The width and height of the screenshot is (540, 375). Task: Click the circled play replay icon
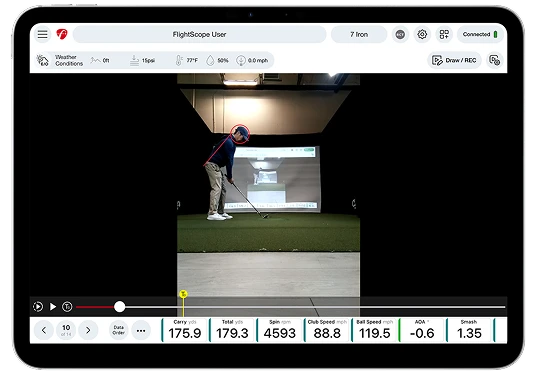click(x=38, y=306)
